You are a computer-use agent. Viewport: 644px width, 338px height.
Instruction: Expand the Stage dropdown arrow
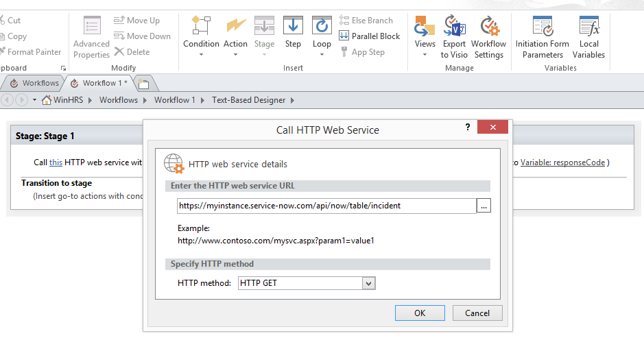click(264, 55)
